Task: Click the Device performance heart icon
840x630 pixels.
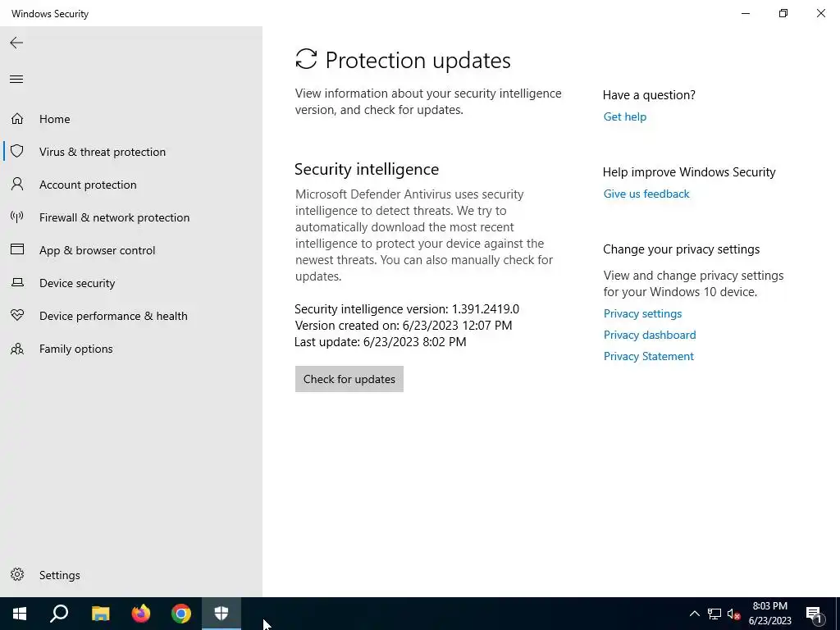Action: (17, 315)
